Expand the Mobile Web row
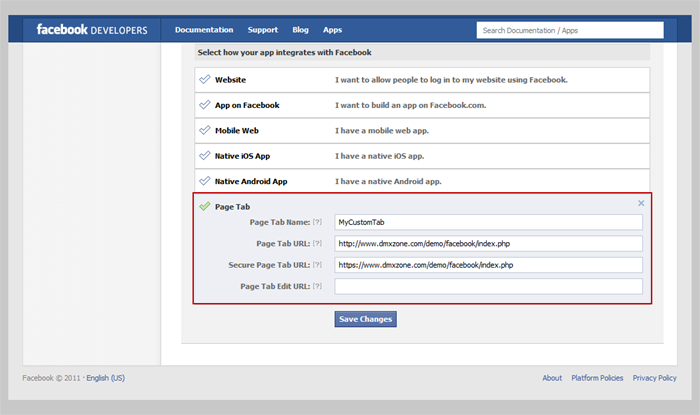The width and height of the screenshot is (700, 415). 422,131
